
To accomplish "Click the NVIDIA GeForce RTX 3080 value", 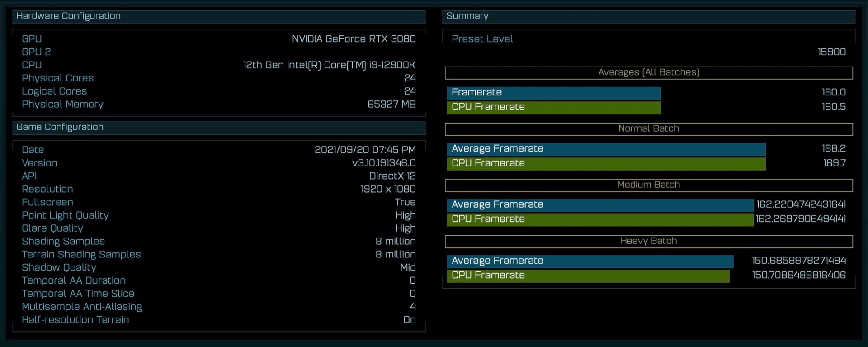I will tap(354, 39).
